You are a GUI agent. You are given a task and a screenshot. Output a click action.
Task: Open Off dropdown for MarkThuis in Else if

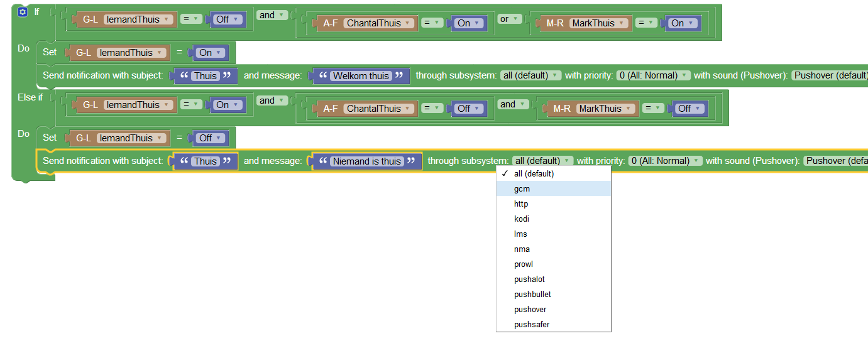pyautogui.click(x=689, y=109)
